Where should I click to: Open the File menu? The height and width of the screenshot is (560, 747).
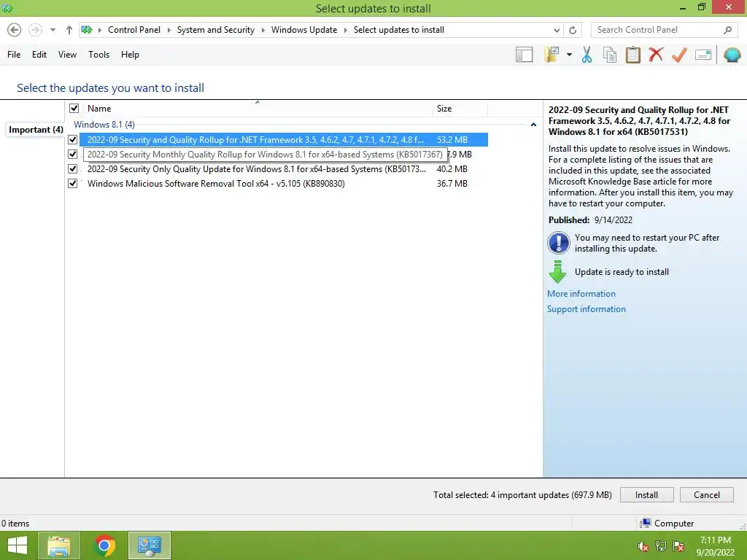click(x=14, y=55)
